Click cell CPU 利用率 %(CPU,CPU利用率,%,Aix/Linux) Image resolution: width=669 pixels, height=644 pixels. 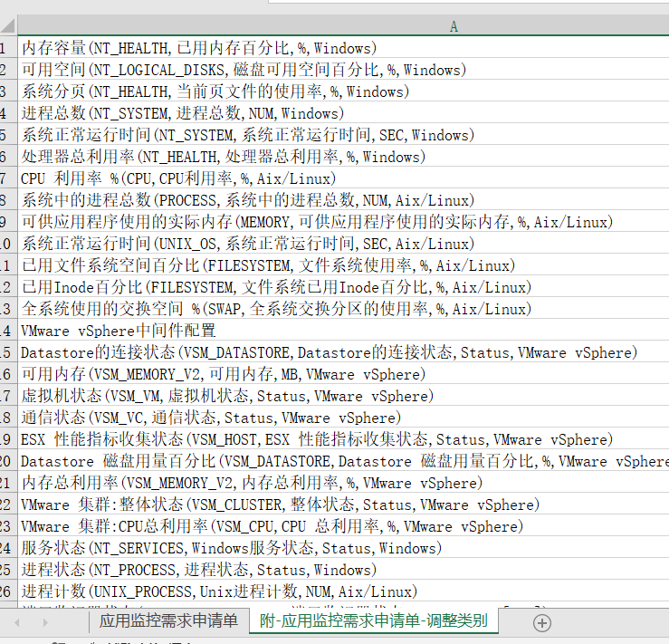coord(343,178)
